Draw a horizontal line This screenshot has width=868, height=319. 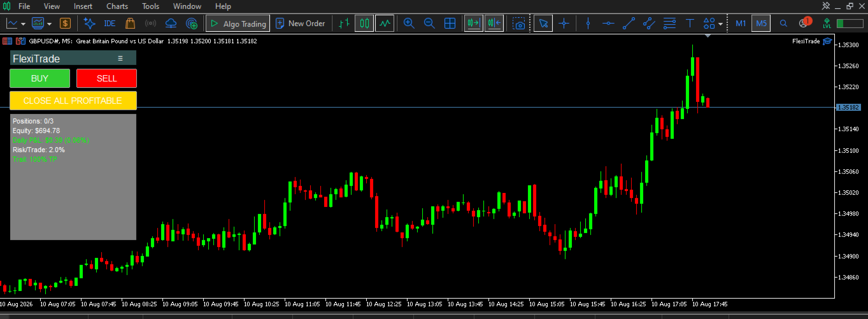tap(608, 24)
